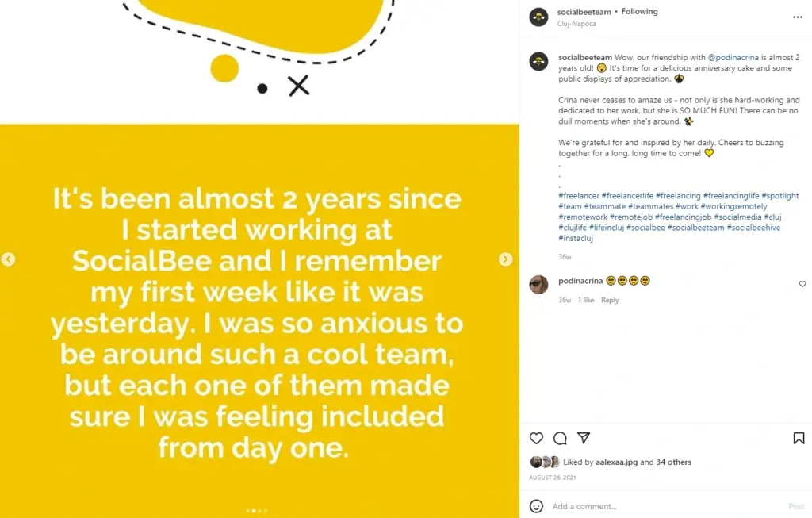Viewport: 812px width, 518px height.
Task: Open the Cluj-Napoca location link
Action: (x=576, y=24)
